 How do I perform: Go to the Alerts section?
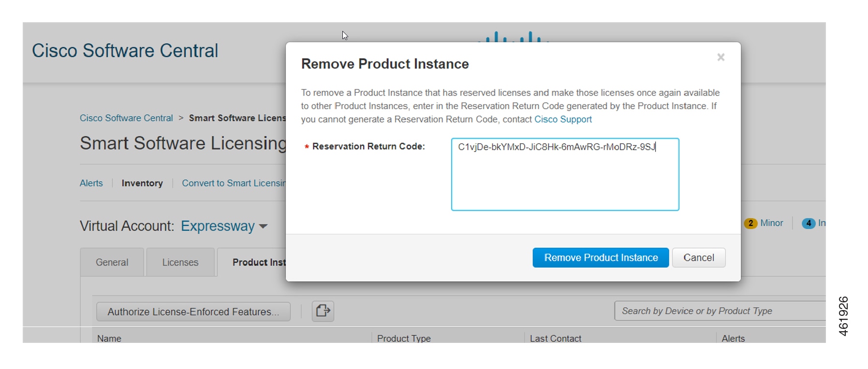pyautogui.click(x=91, y=183)
